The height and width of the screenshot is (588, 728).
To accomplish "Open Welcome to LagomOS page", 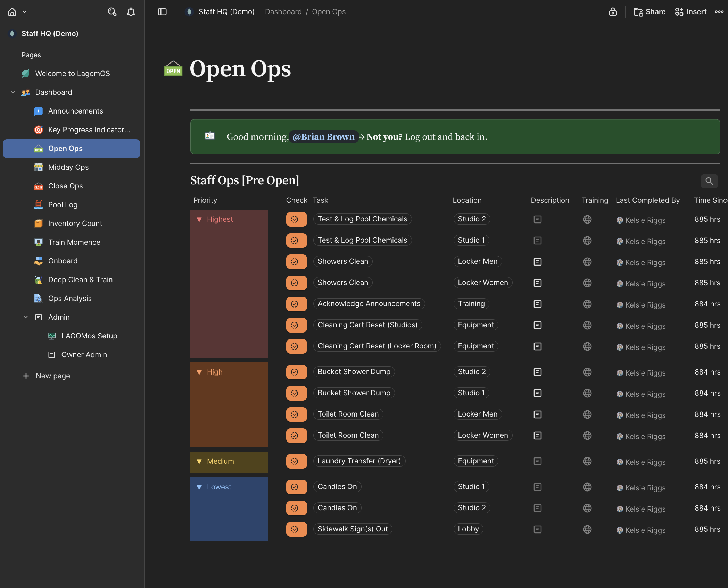I will coord(73,74).
